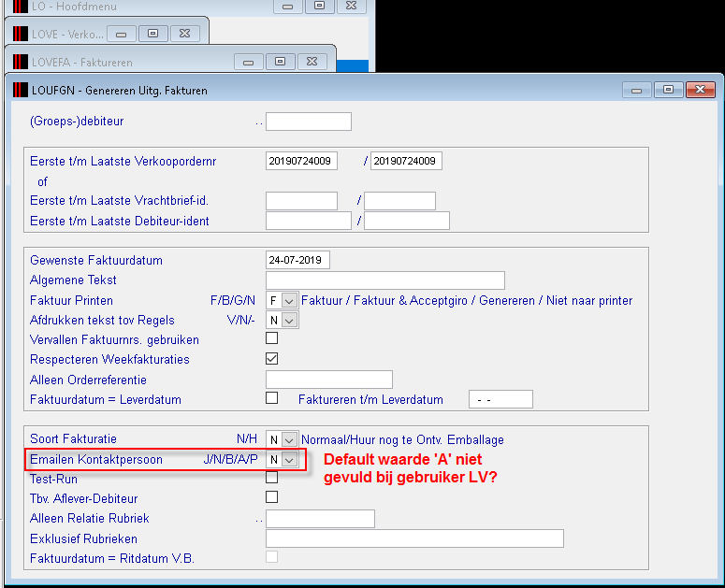Open the Emailen Kontaktpersoon dropdown
Image resolution: width=725 pixels, height=588 pixels.
[289, 460]
